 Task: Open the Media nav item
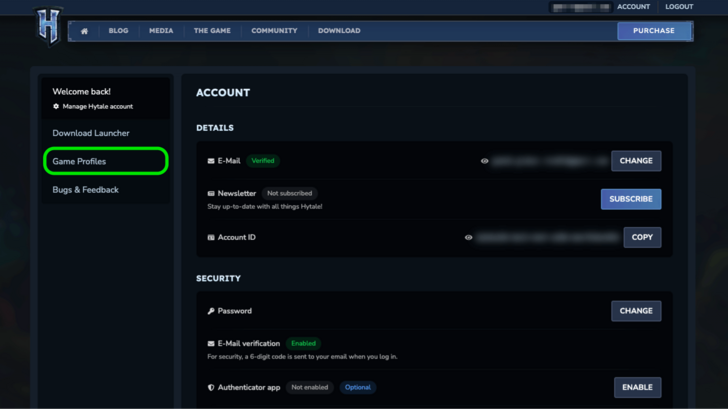tap(161, 31)
